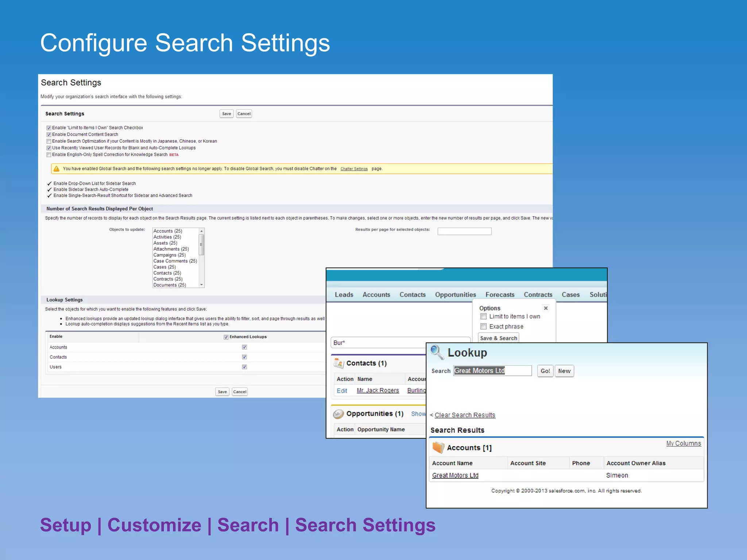This screenshot has width=747, height=560.
Task: Check the Exact phrase option
Action: point(483,326)
